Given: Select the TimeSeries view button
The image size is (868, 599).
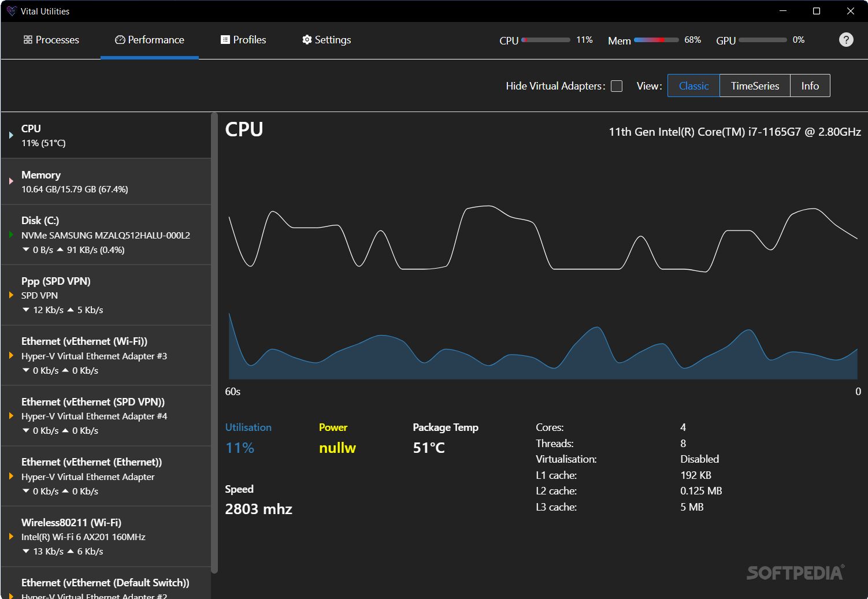Looking at the screenshot, I should click(x=755, y=85).
